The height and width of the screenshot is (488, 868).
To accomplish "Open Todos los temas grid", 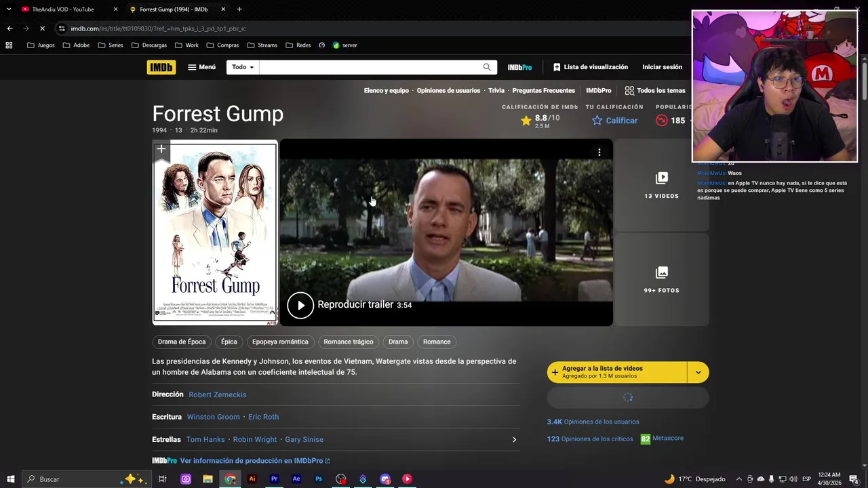I will [x=655, y=90].
